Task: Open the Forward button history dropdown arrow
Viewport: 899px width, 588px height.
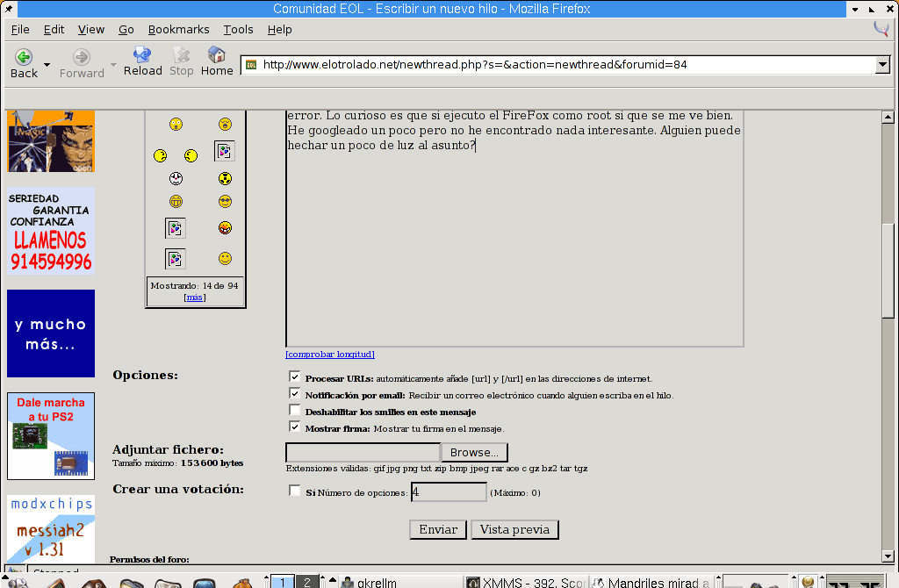Action: [113, 64]
